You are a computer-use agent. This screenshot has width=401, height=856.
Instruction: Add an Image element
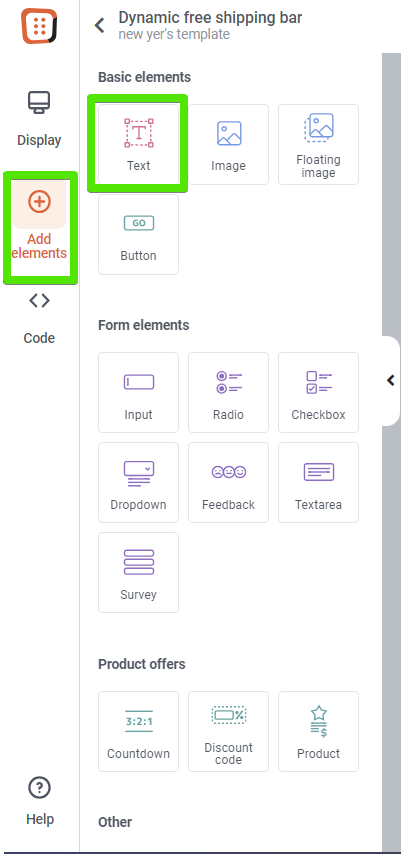(229, 144)
